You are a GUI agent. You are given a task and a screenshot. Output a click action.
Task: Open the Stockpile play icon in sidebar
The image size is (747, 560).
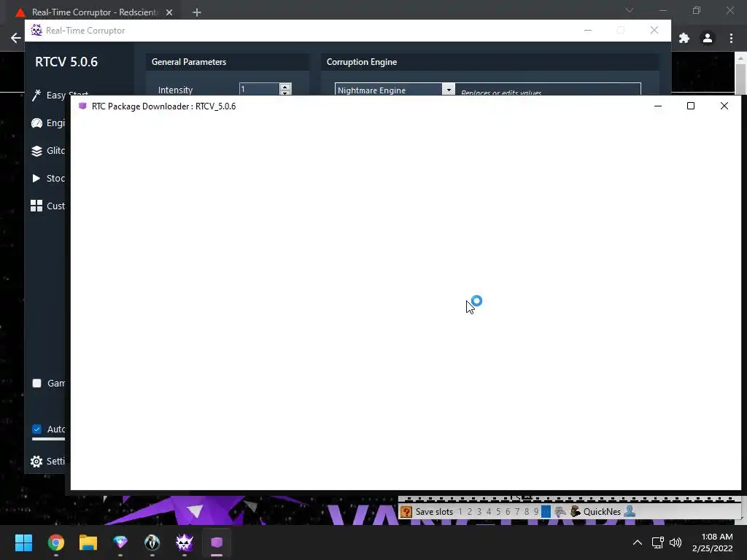pyautogui.click(x=36, y=178)
